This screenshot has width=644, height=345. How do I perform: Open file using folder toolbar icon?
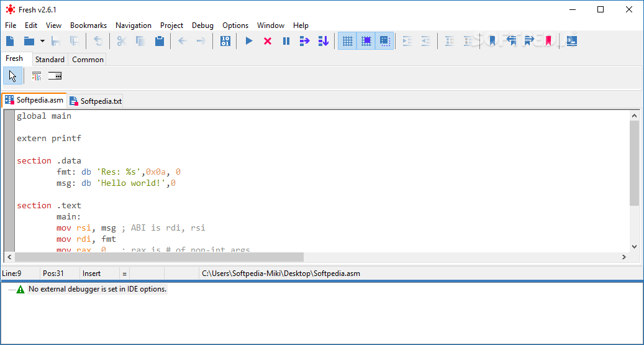(x=29, y=40)
